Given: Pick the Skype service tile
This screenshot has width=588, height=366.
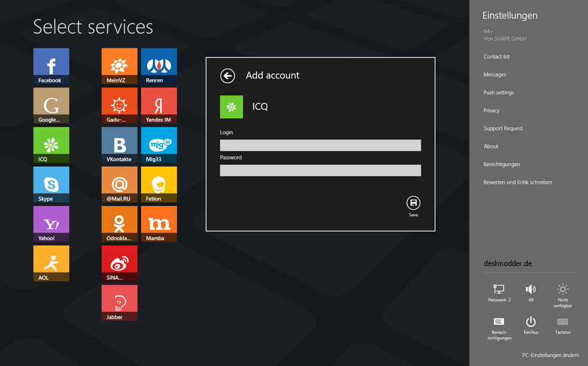Looking at the screenshot, I should point(51,184).
